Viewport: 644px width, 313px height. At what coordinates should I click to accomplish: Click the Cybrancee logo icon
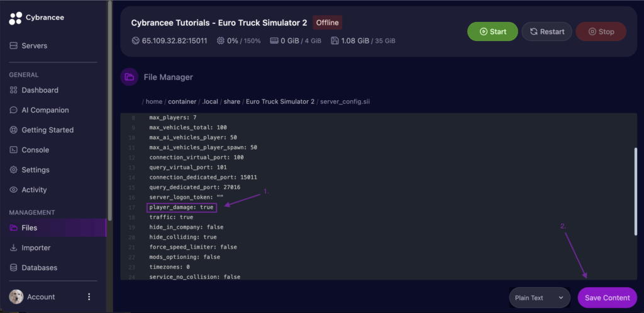[x=16, y=18]
